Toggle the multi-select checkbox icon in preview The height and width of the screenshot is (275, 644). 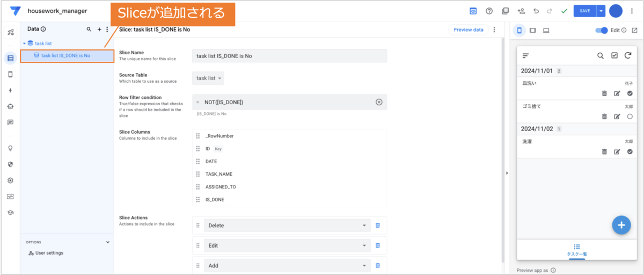(x=614, y=55)
